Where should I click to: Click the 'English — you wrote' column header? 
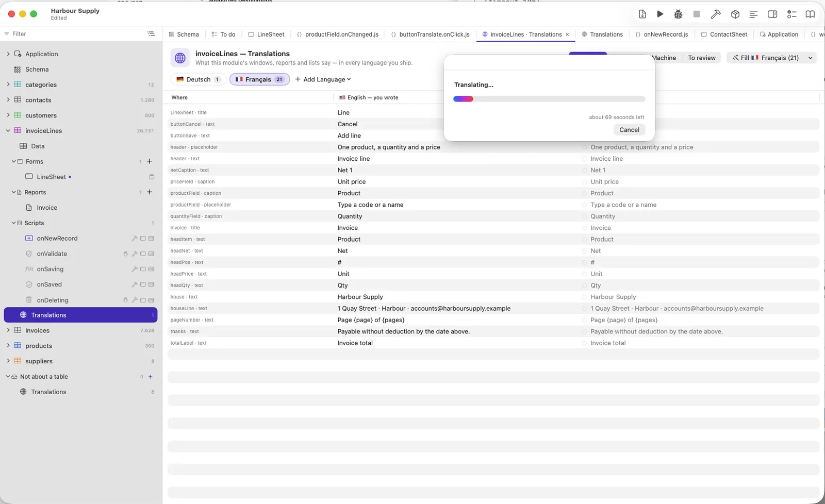click(369, 97)
